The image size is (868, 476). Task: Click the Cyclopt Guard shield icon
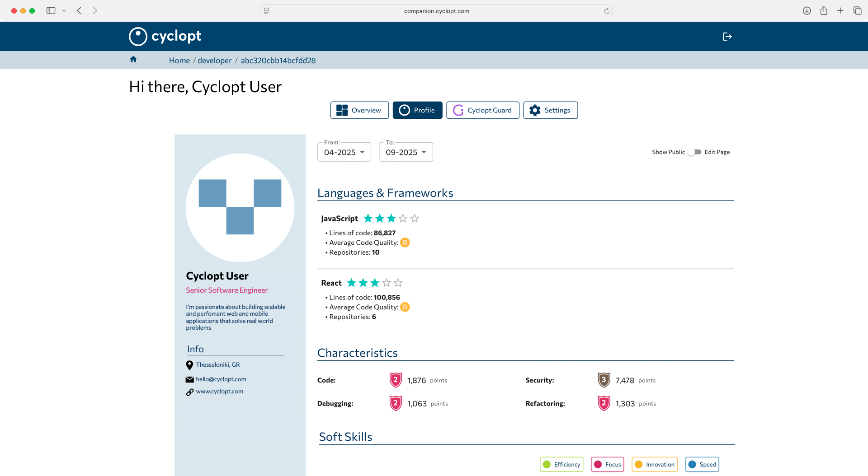(458, 110)
